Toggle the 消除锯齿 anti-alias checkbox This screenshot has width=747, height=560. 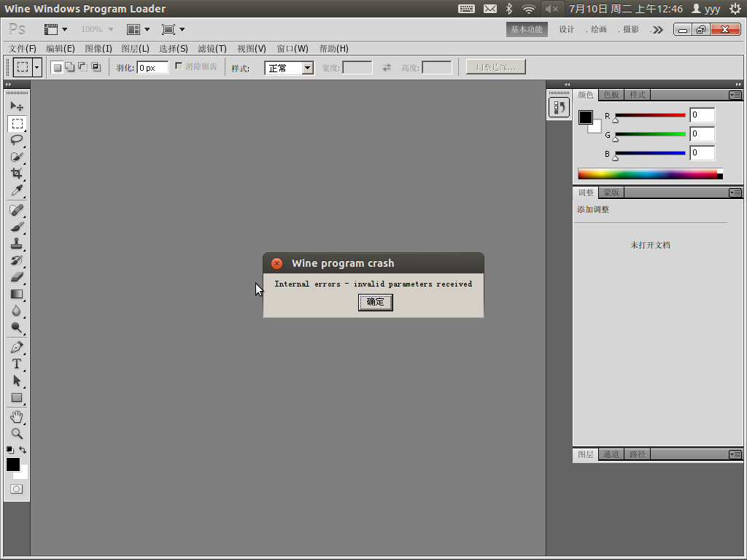click(x=179, y=66)
